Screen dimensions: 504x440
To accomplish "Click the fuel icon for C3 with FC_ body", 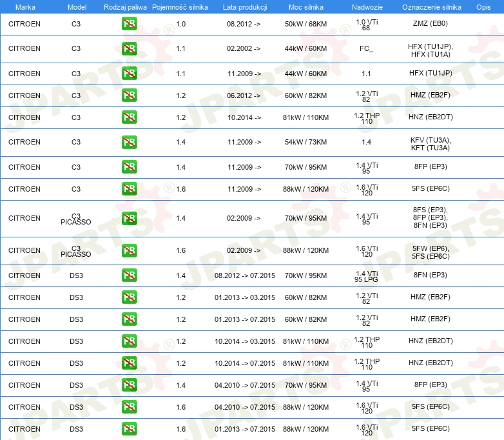I will tap(129, 49).
